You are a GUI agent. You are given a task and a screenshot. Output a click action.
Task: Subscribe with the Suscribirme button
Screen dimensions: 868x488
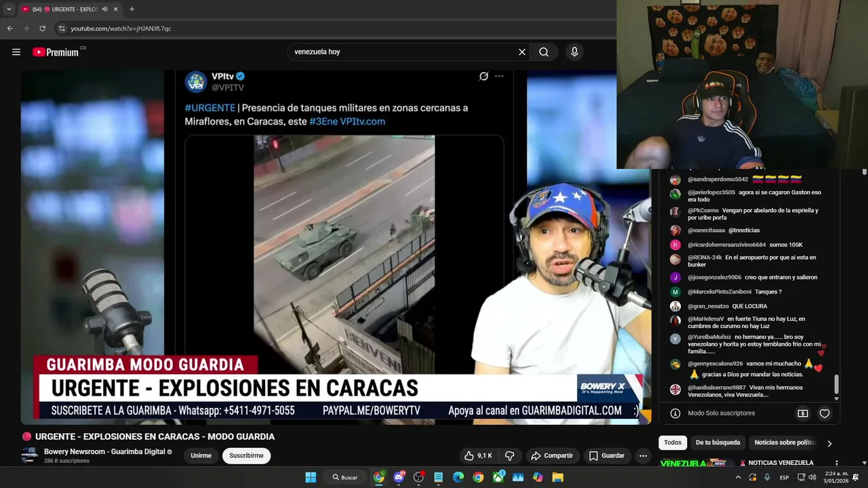point(246,456)
